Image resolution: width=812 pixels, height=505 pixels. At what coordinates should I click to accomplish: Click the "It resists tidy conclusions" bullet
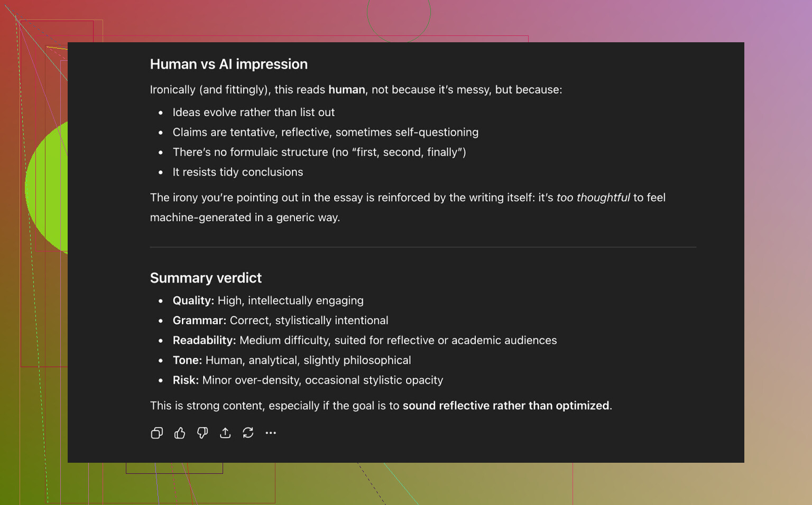[x=237, y=172]
